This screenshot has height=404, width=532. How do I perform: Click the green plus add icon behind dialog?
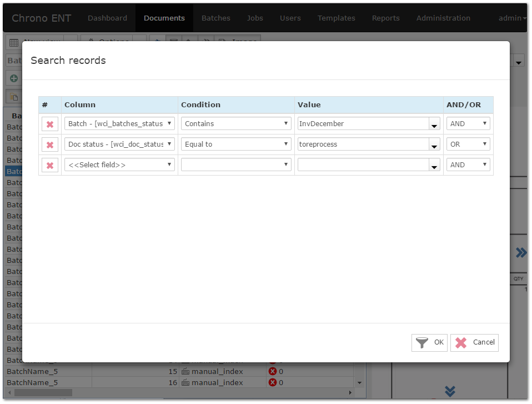click(x=14, y=78)
